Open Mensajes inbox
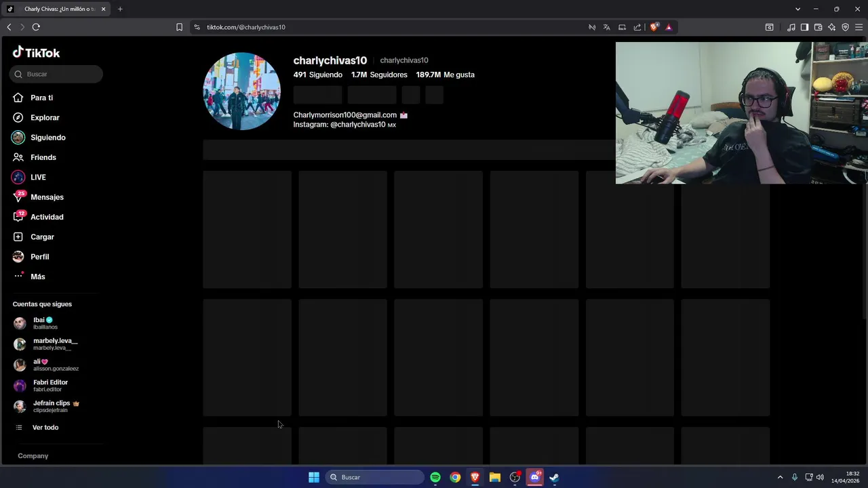This screenshot has height=488, width=868. [x=47, y=197]
